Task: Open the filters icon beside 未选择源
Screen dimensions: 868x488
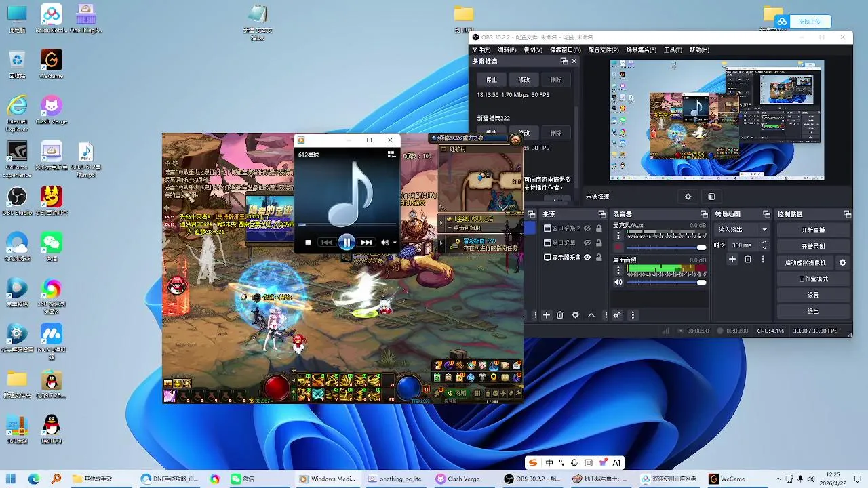Action: [711, 197]
